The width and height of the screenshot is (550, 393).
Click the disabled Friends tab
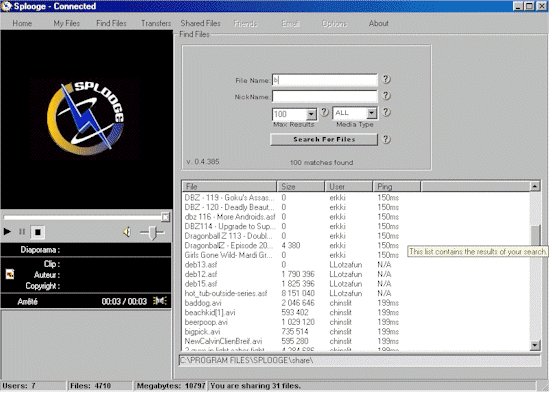(245, 24)
